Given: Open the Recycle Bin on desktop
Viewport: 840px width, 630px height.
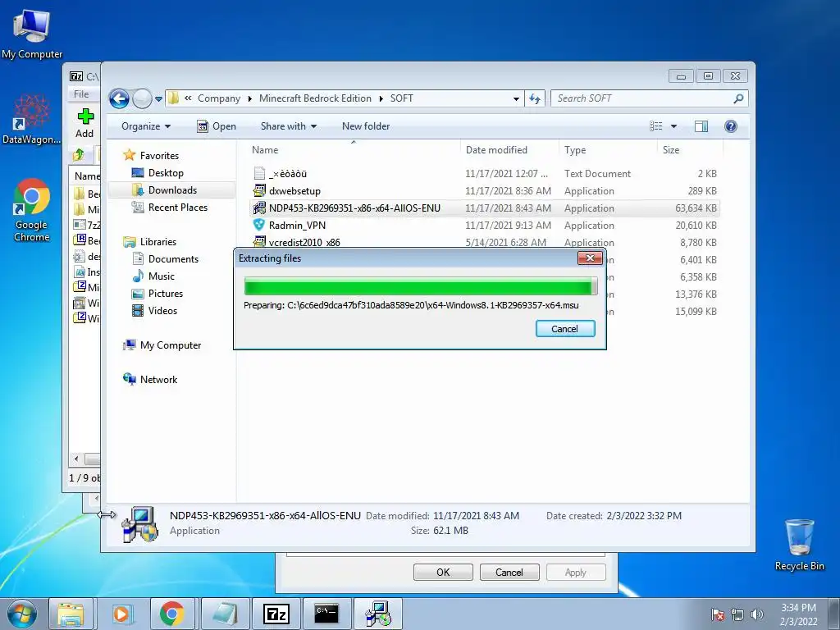Looking at the screenshot, I should tap(799, 545).
